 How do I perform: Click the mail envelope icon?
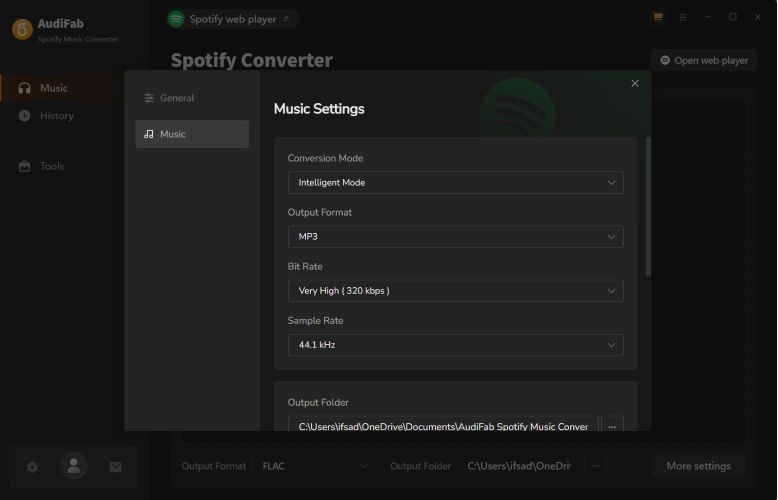tap(115, 467)
